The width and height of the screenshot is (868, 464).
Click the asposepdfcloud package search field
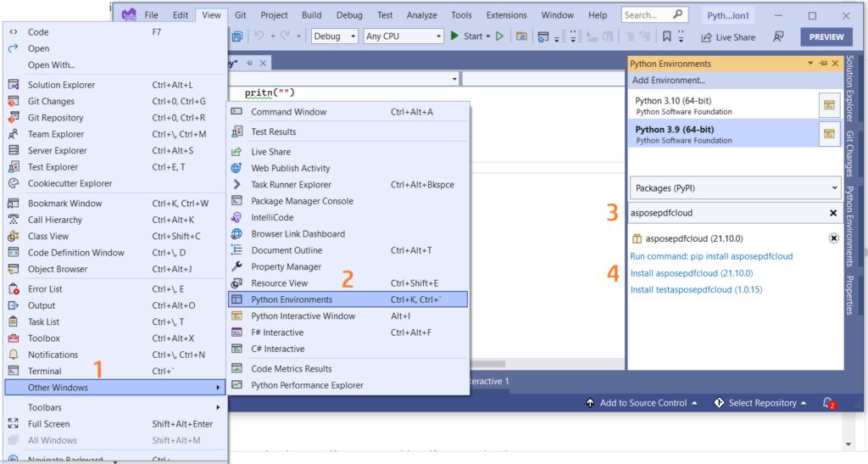click(725, 213)
